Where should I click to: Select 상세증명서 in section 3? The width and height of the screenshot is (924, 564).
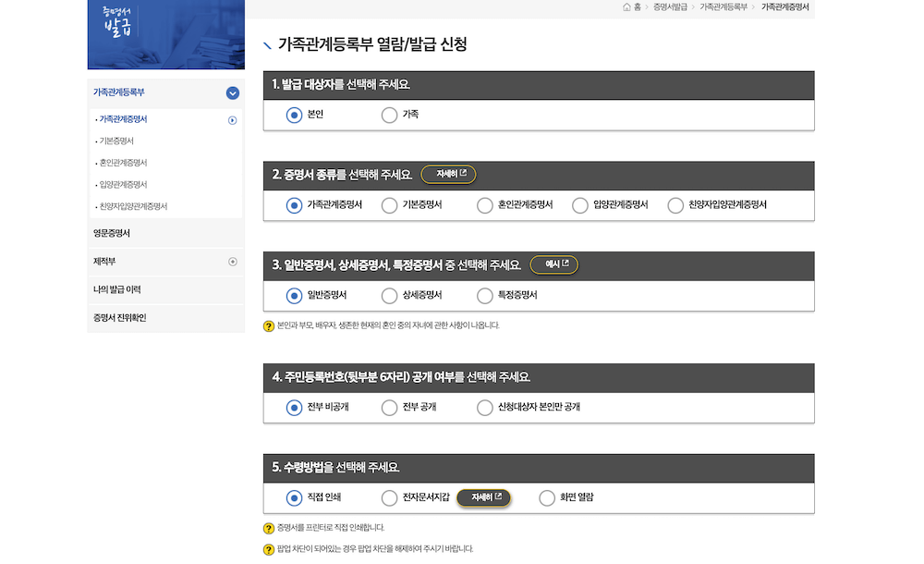point(389,296)
